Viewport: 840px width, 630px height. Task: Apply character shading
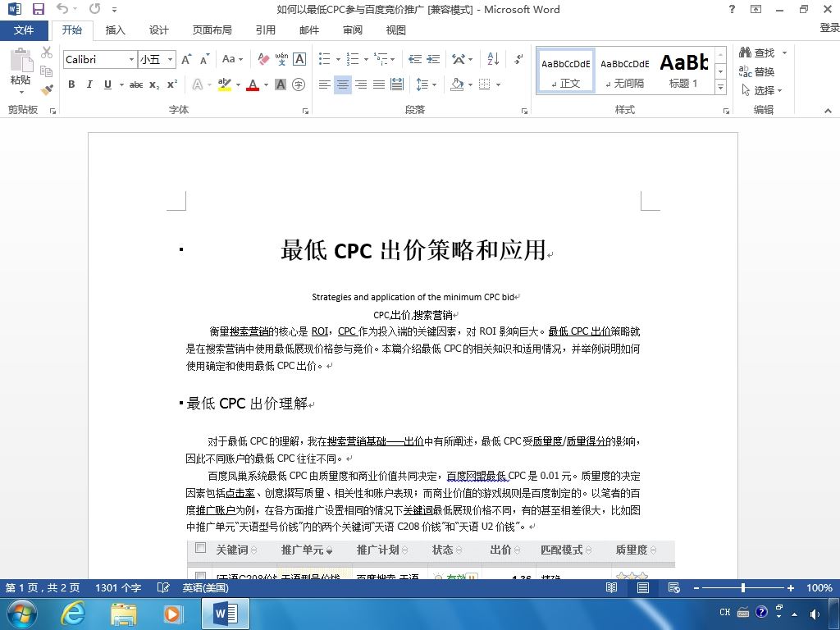click(x=281, y=84)
